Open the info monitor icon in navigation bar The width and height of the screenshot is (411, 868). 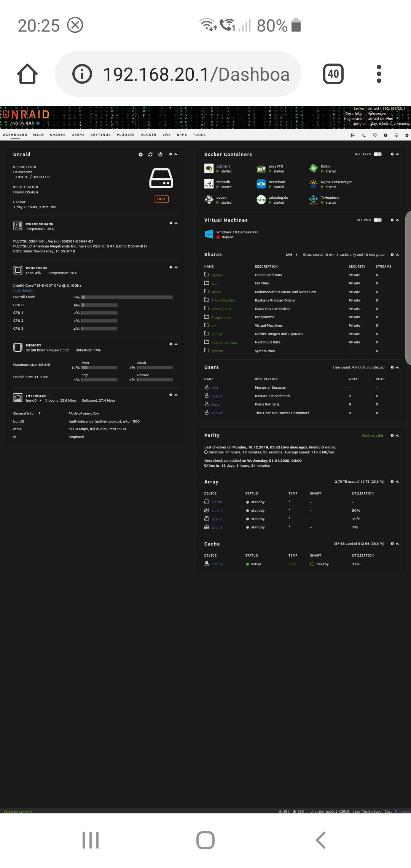[x=397, y=135]
